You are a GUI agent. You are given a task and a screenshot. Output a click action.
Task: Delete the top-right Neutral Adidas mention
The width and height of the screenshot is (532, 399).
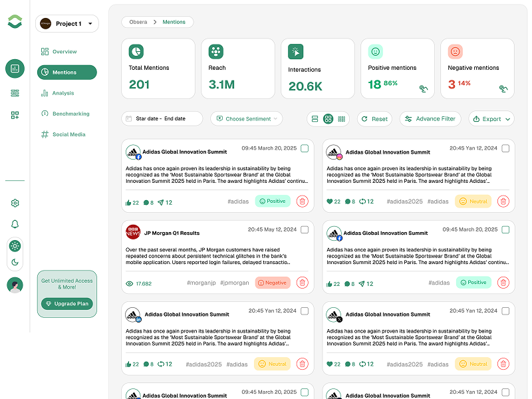[503, 201]
